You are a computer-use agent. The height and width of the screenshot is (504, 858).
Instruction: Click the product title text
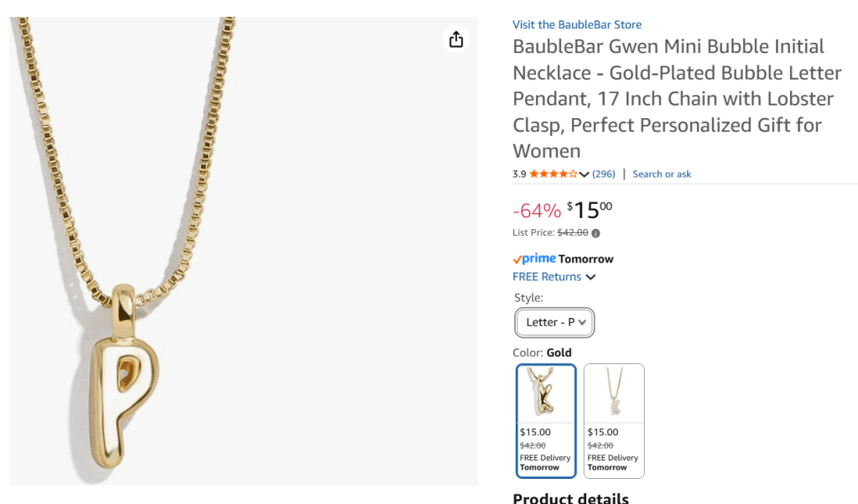tap(677, 98)
